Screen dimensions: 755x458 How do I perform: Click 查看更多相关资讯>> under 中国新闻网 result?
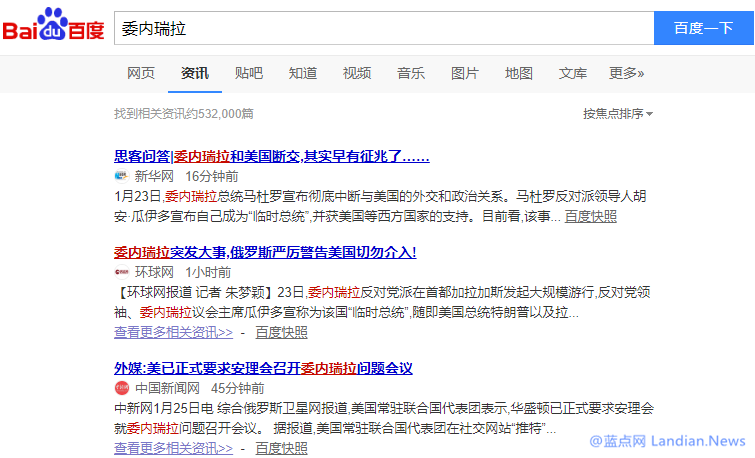click(x=173, y=448)
